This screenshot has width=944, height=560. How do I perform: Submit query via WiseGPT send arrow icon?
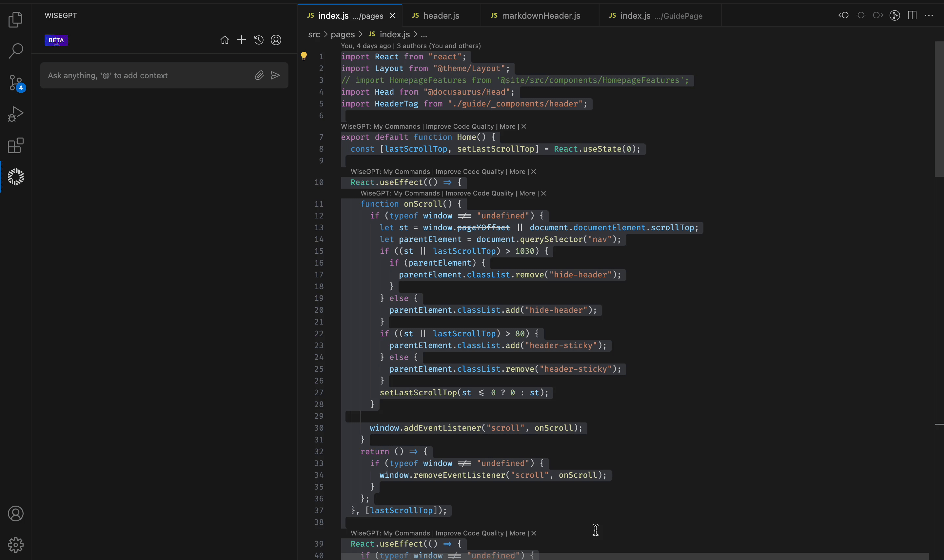[x=275, y=75]
